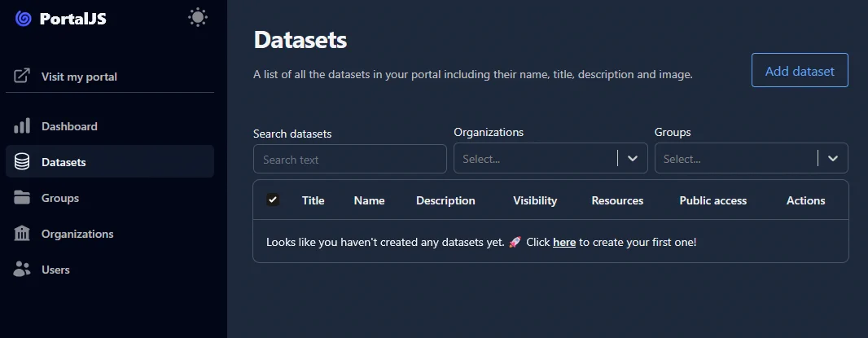Click the Visibility column header
Viewport: 868px width, 338px height.
tap(535, 200)
